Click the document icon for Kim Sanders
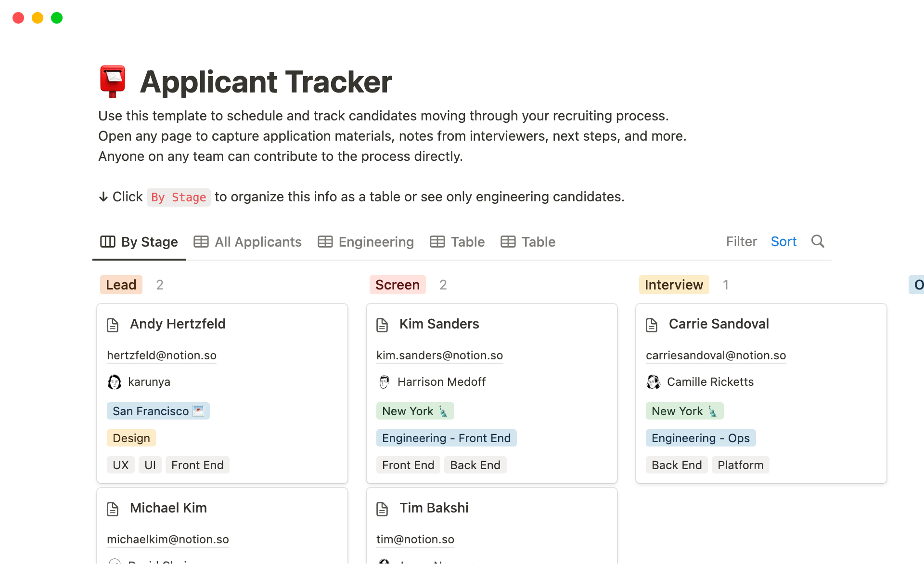 point(383,324)
